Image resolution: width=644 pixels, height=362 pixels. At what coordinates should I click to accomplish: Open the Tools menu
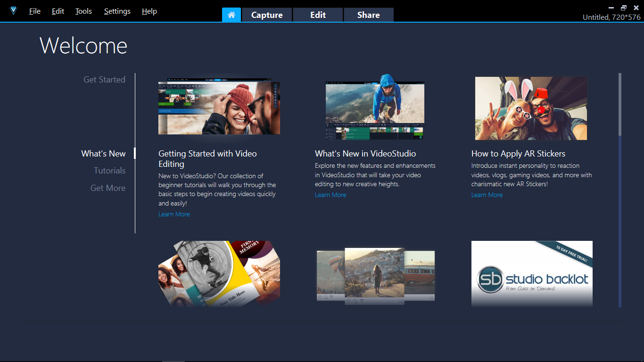(83, 11)
